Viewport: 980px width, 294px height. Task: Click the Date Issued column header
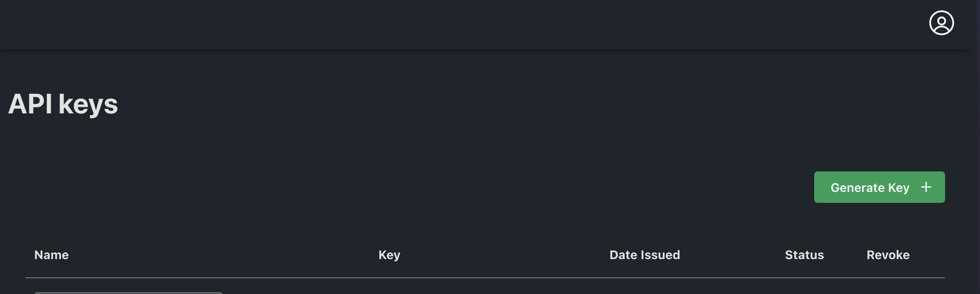[644, 255]
